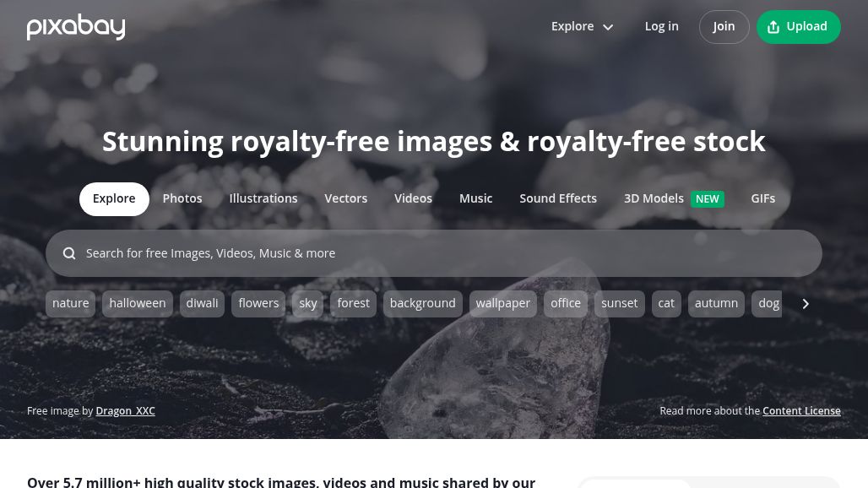Open the Sound Effects tab
This screenshot has height=488, width=868.
[558, 198]
